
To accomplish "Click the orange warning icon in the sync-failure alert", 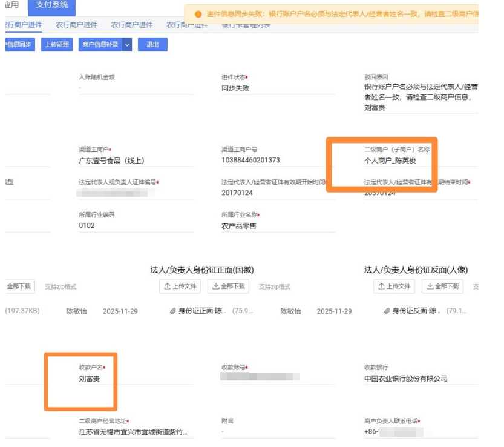I will (x=198, y=13).
